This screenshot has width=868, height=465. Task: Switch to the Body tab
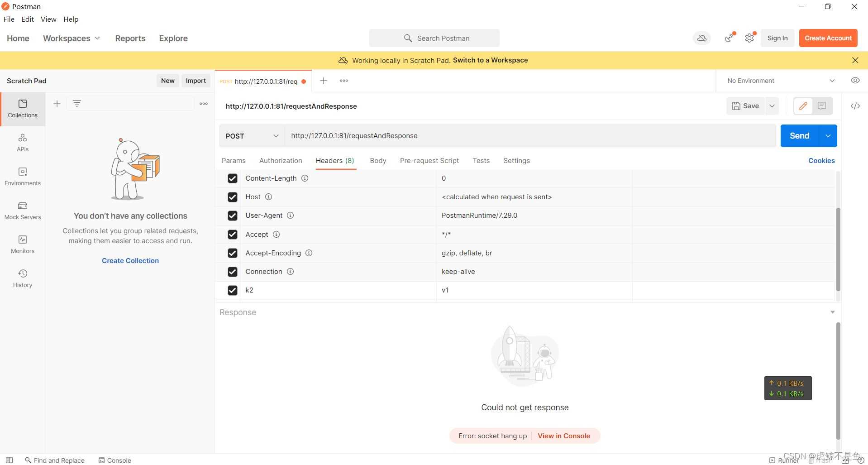pyautogui.click(x=378, y=161)
